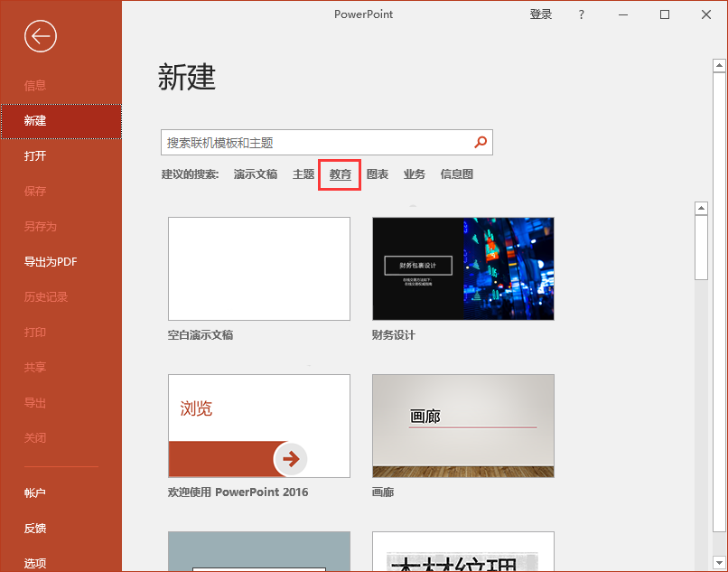Select the highlighted 教育 suggested search
Screen dimensions: 728x572
(x=339, y=173)
